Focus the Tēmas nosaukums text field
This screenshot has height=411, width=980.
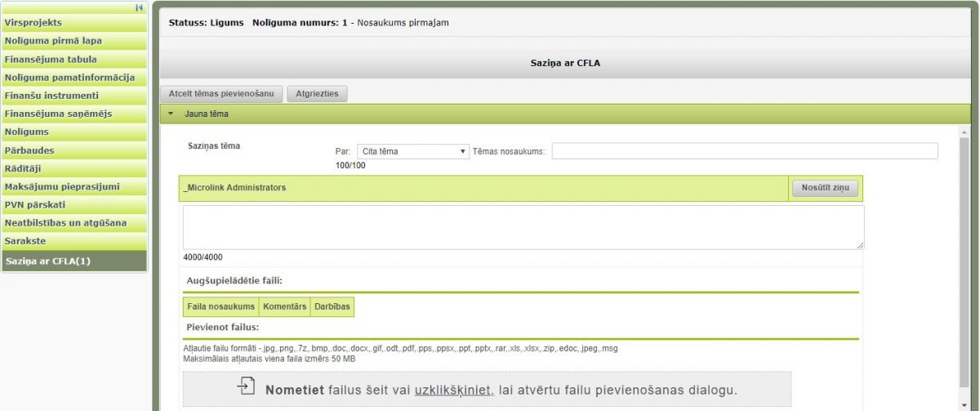point(744,151)
